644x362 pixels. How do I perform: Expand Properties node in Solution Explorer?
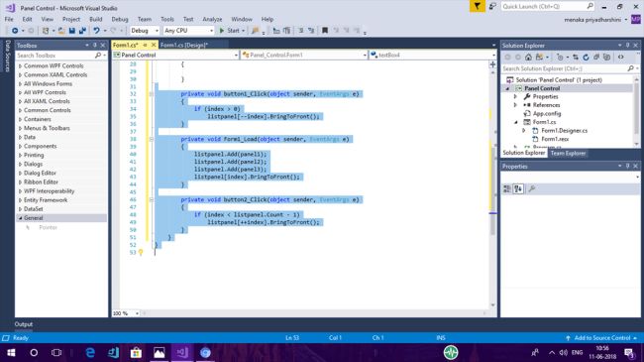pyautogui.click(x=516, y=96)
